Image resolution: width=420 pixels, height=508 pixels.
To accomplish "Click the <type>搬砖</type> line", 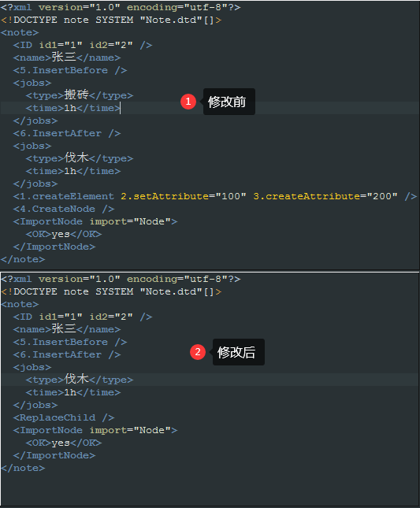I will pyautogui.click(x=80, y=95).
